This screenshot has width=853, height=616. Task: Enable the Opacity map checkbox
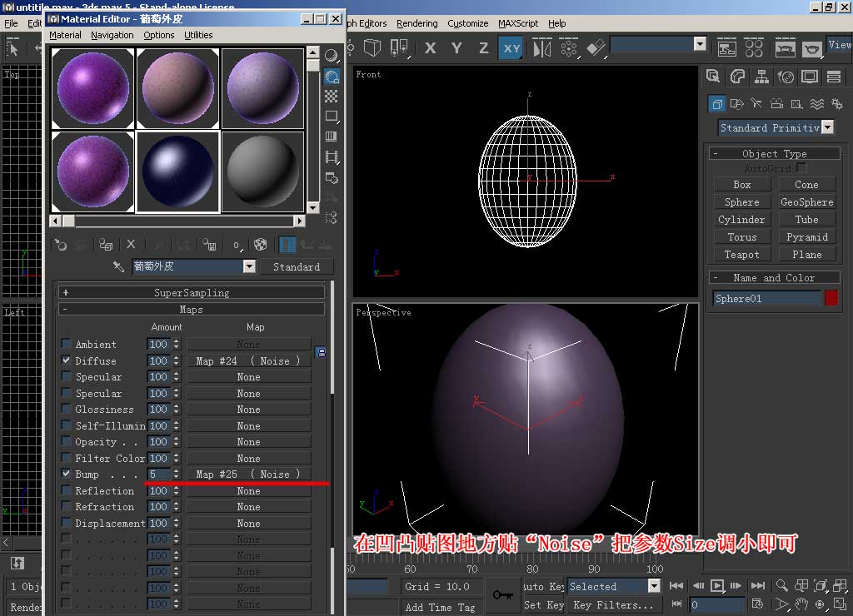point(66,441)
